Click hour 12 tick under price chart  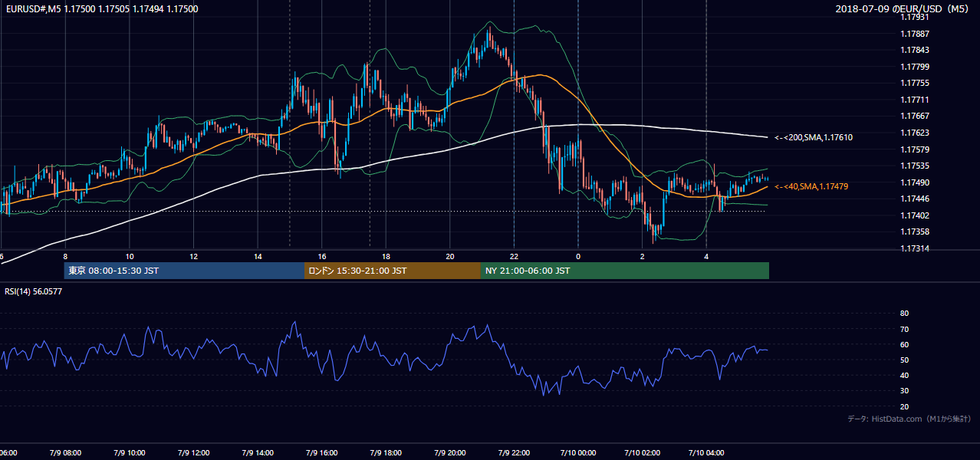click(x=193, y=257)
